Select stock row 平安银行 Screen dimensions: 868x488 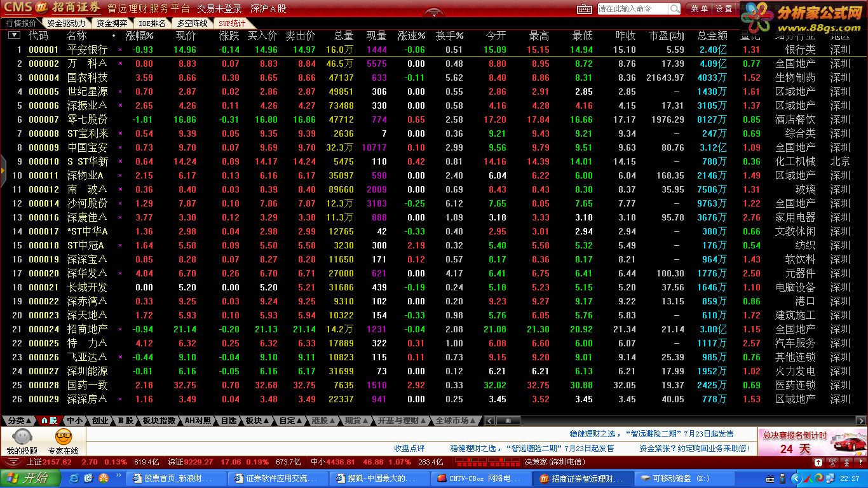pyautogui.click(x=434, y=50)
